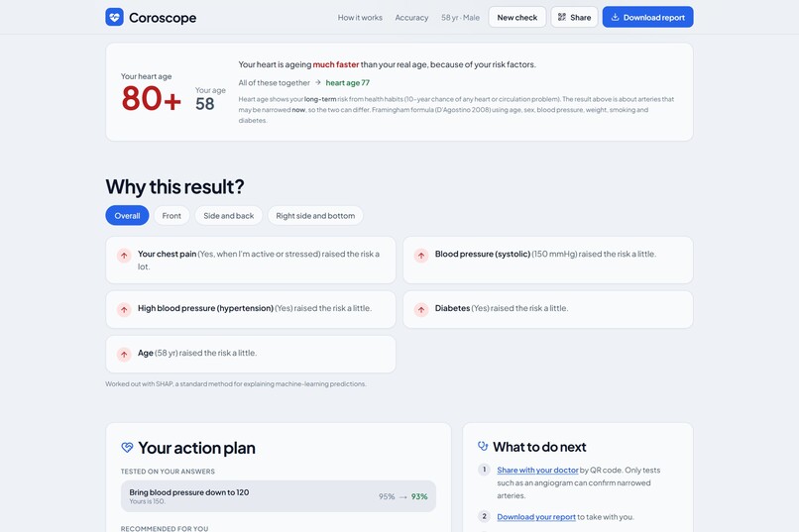Click the RECOMMENDED FOR YOU label
The height and width of the screenshot is (532, 799).
(165, 528)
